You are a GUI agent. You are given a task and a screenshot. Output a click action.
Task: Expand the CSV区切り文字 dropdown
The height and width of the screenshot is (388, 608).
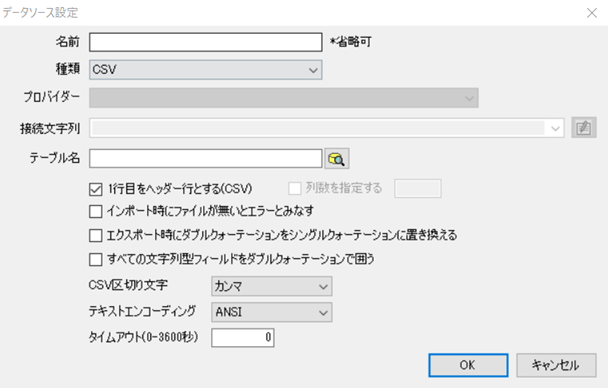click(x=271, y=286)
